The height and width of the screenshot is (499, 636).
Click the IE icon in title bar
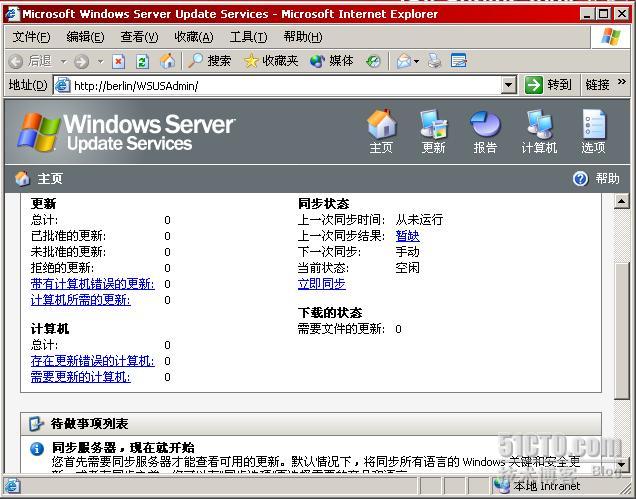pyautogui.click(x=11, y=14)
